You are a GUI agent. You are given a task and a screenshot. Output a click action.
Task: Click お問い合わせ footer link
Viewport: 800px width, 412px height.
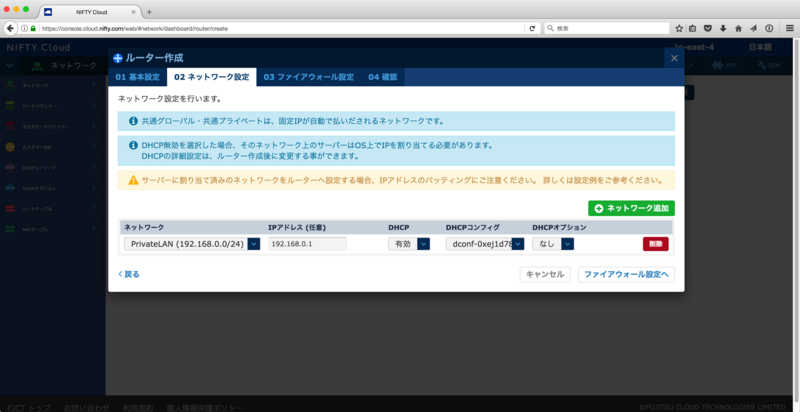(x=86, y=407)
